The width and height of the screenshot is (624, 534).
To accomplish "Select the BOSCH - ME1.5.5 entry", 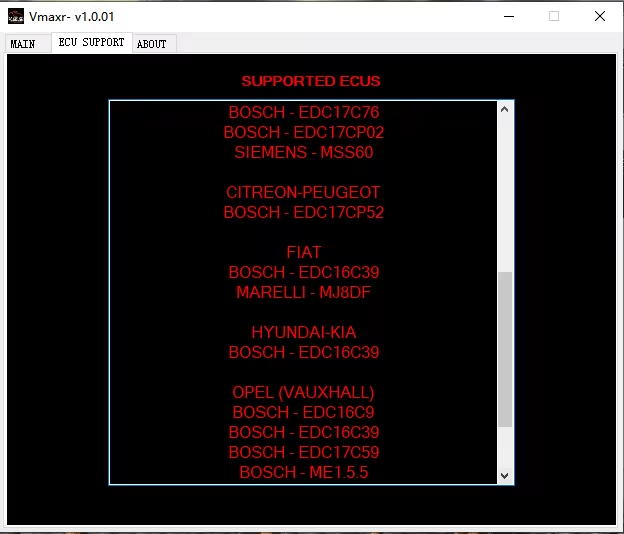I will 304,472.
